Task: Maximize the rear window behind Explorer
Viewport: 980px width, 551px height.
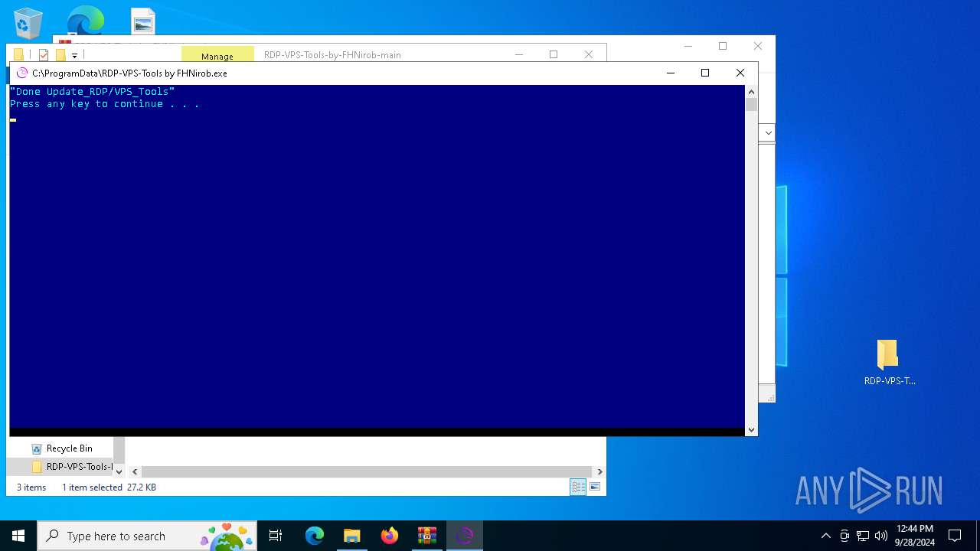Action: [723, 46]
